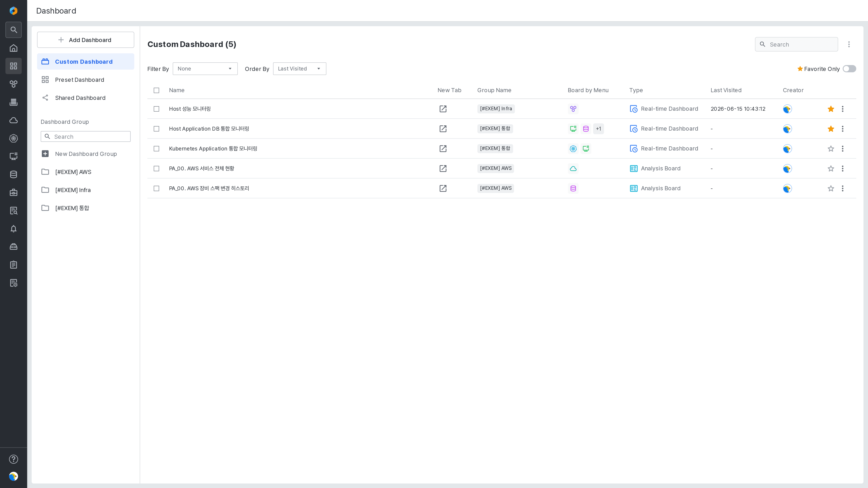Open the Alert bell icon in the sidebar
The image size is (868, 488).
14,229
